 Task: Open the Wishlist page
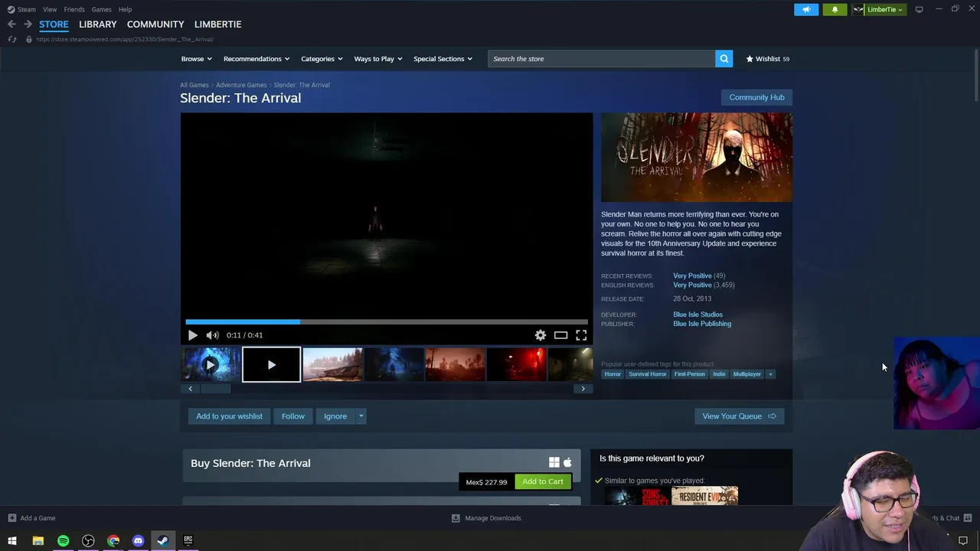[x=767, y=59]
